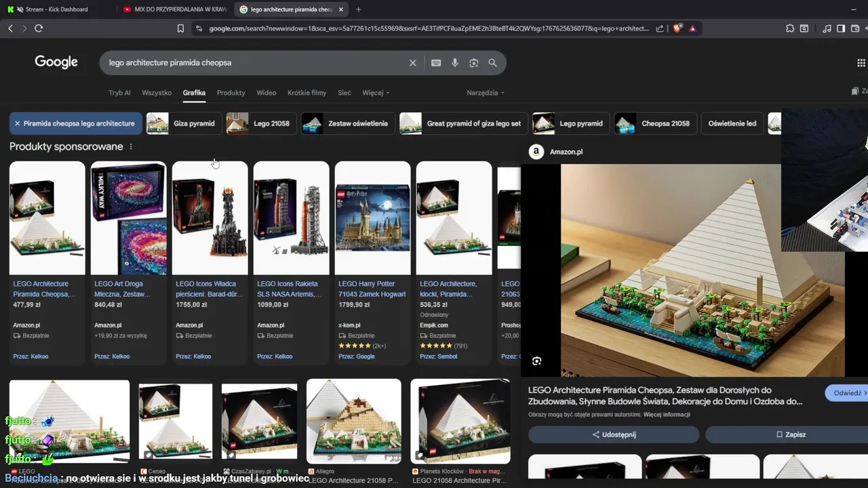The width and height of the screenshot is (868, 488).
Task: Search by image with Lens camera icon
Action: (x=474, y=63)
